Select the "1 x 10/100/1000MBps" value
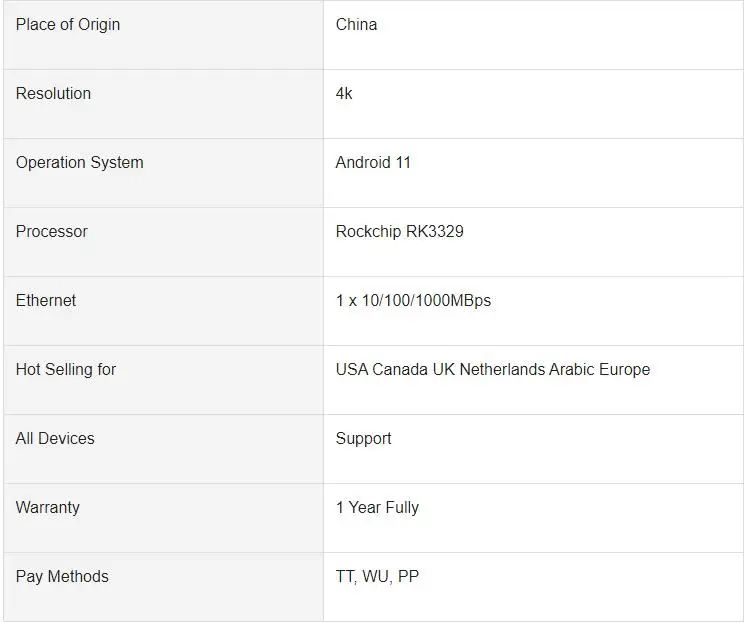The width and height of the screenshot is (753, 623). pos(413,300)
